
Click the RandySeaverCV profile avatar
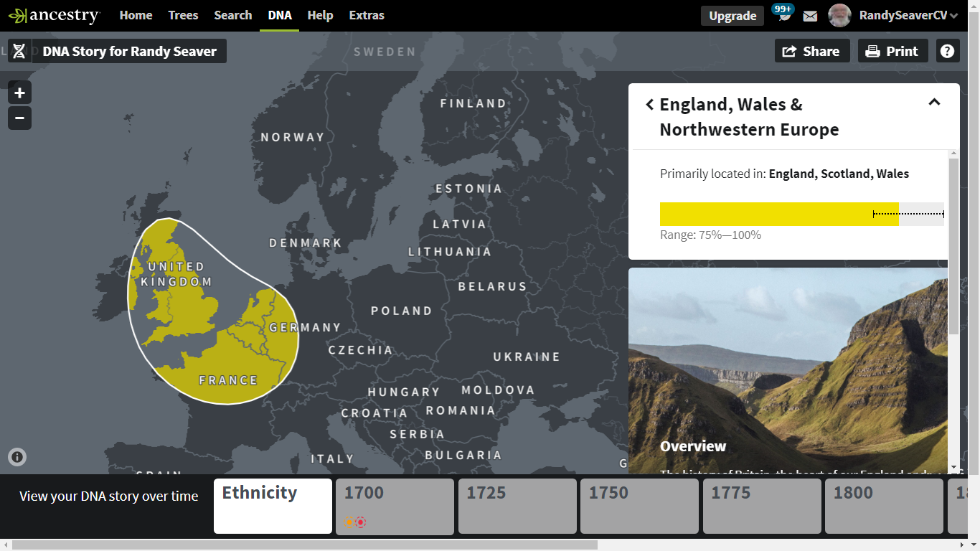tap(839, 15)
